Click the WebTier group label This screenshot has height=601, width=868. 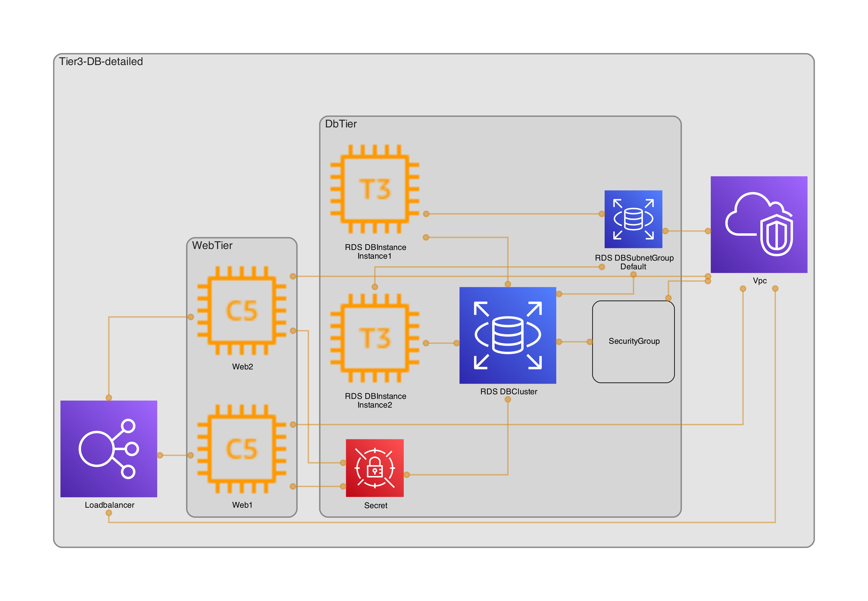pyautogui.click(x=212, y=246)
